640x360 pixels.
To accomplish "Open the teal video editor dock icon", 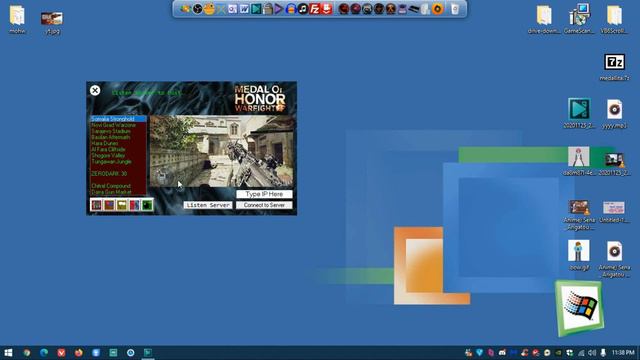I will click(256, 9).
